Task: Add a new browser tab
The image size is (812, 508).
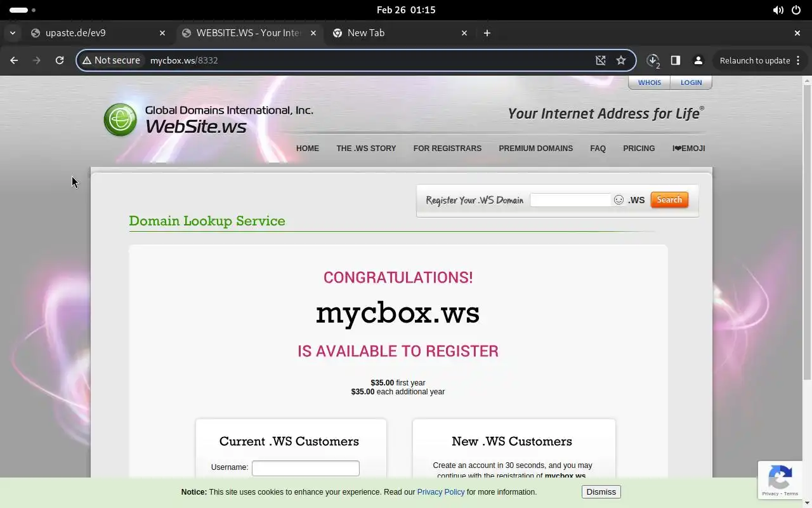Action: point(487,33)
